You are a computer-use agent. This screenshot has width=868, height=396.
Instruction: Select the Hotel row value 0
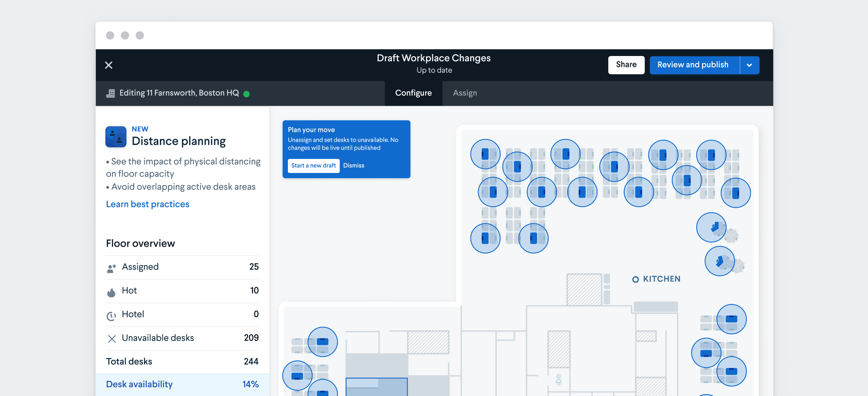pos(256,314)
